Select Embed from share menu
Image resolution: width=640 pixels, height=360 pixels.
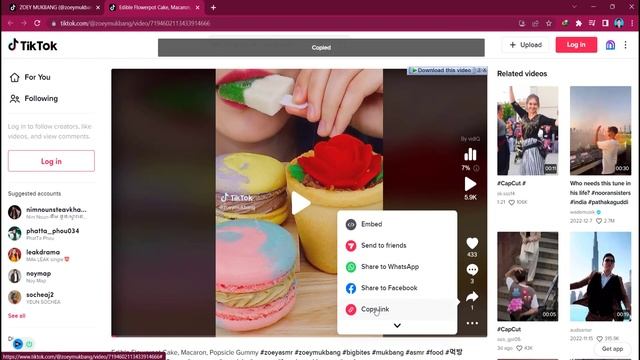point(397,224)
